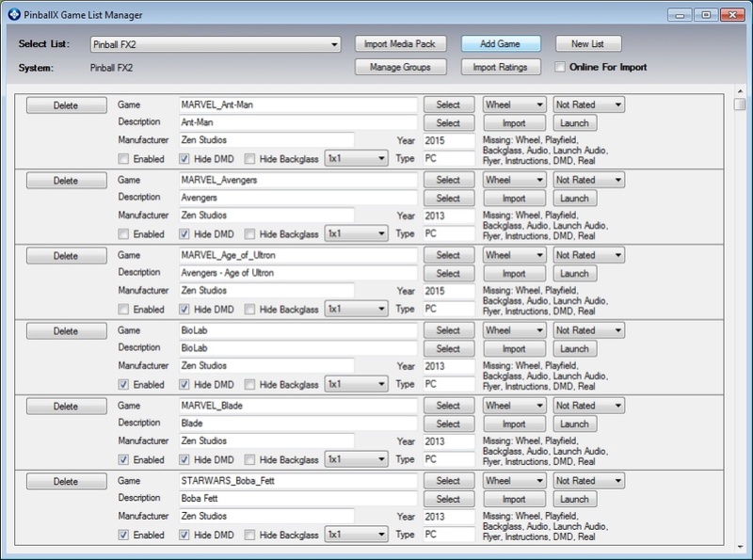Edit the Year field for Boba Fett
This screenshot has height=560, width=753.
449,517
